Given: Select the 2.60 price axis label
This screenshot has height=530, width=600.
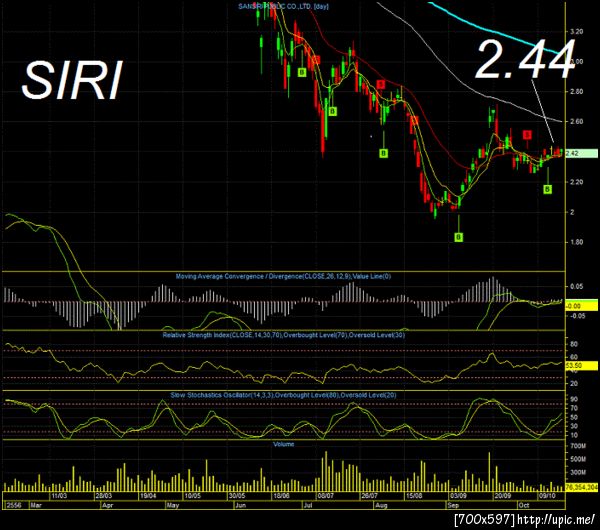Looking at the screenshot, I should (576, 122).
